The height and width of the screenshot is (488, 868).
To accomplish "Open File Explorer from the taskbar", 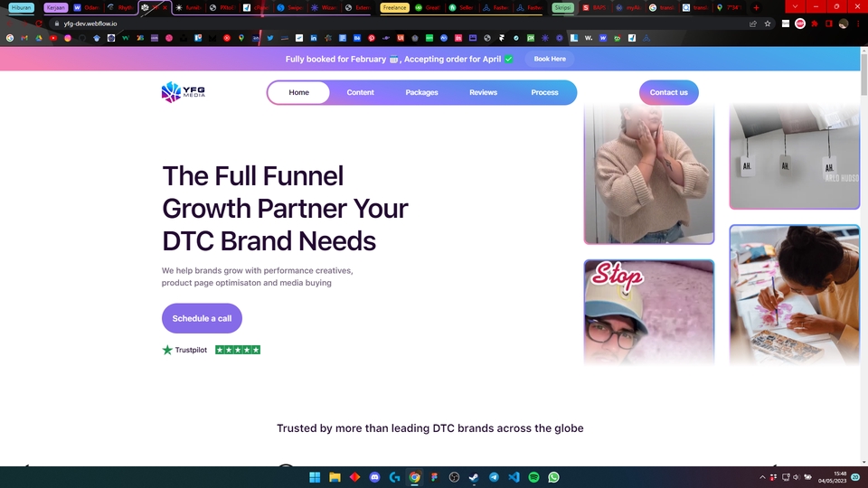I will (x=335, y=477).
